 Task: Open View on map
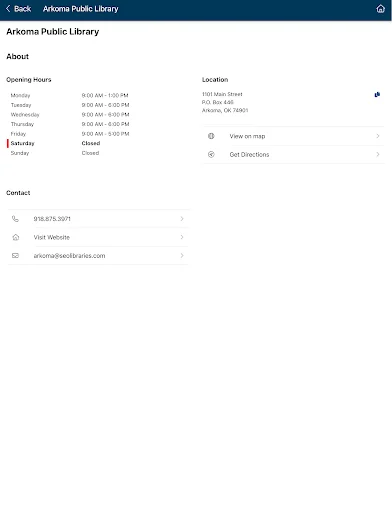(x=294, y=136)
